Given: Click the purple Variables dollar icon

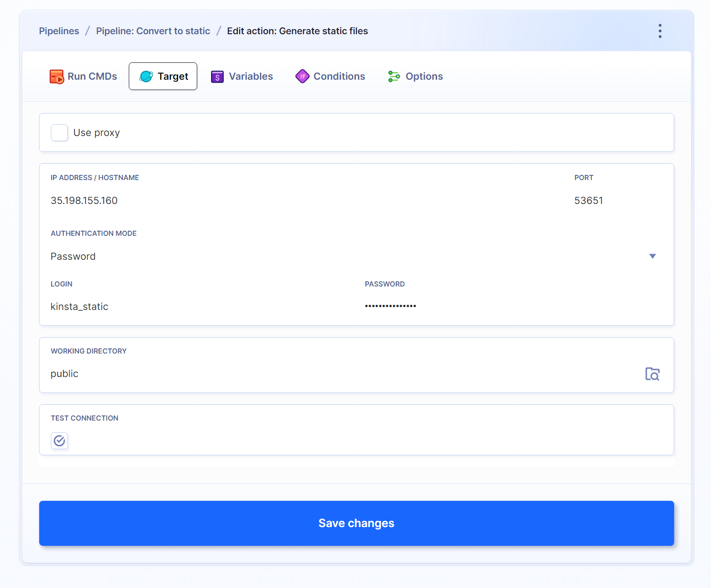Looking at the screenshot, I should point(217,76).
